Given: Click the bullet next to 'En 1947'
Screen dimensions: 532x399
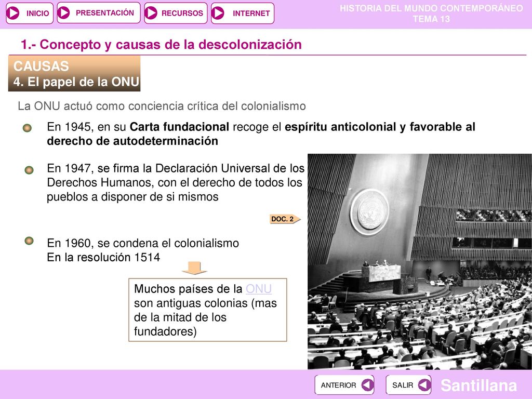Looking at the screenshot, I should 29,170.
